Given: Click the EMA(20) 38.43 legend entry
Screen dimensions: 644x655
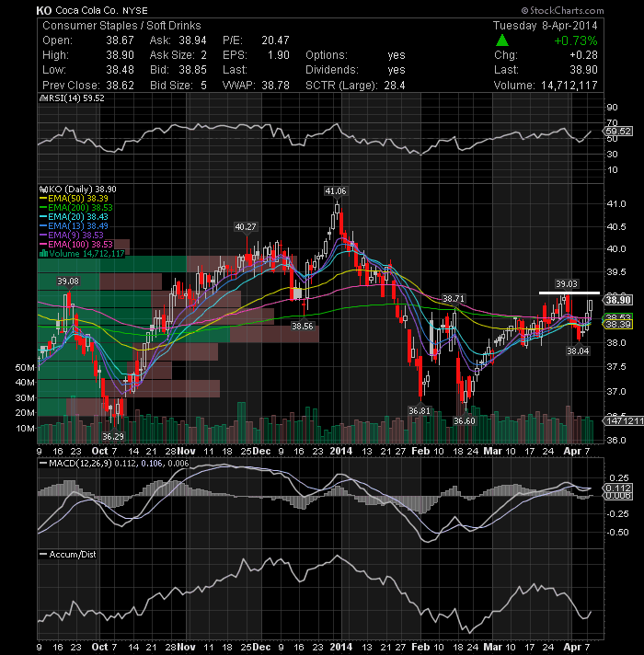Looking at the screenshot, I should pyautogui.click(x=74, y=217).
